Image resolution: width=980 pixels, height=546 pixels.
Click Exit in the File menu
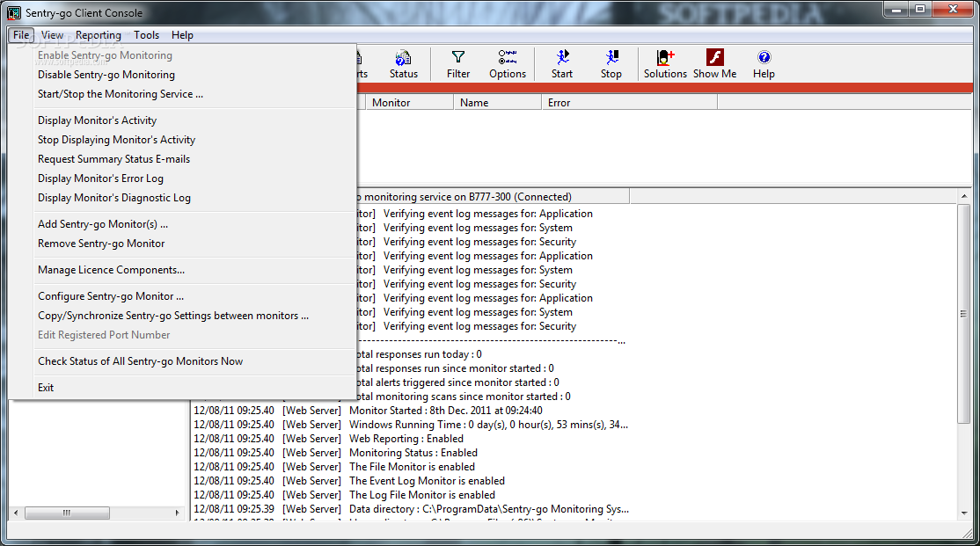click(x=182, y=387)
